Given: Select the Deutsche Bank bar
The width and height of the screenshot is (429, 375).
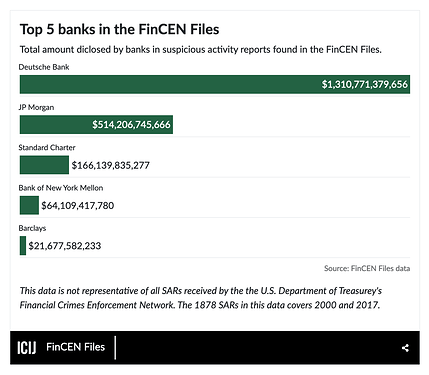Looking at the screenshot, I should click(x=215, y=84).
